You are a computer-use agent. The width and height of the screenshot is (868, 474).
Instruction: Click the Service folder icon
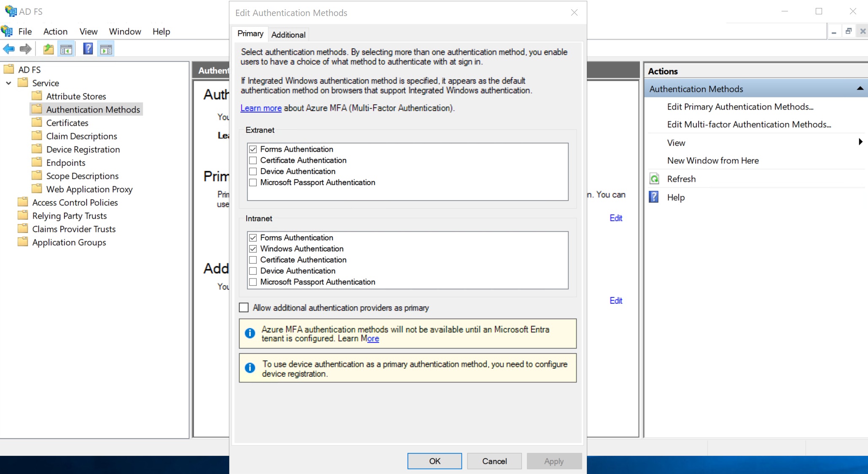pyautogui.click(x=23, y=82)
